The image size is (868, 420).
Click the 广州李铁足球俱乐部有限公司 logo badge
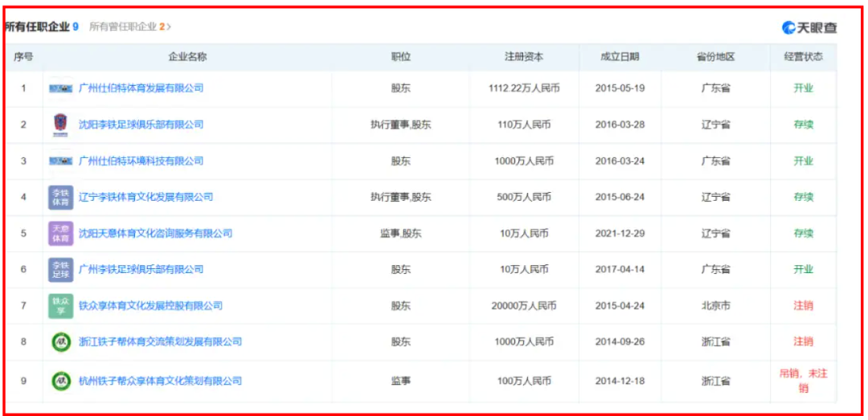(60, 270)
